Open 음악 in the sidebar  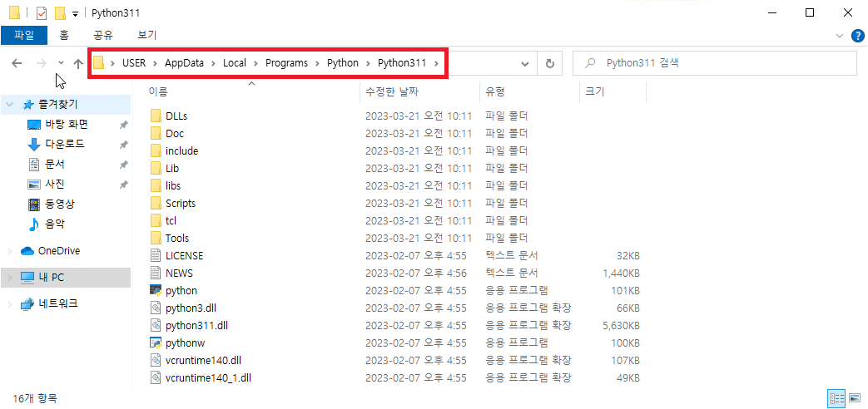coord(54,224)
